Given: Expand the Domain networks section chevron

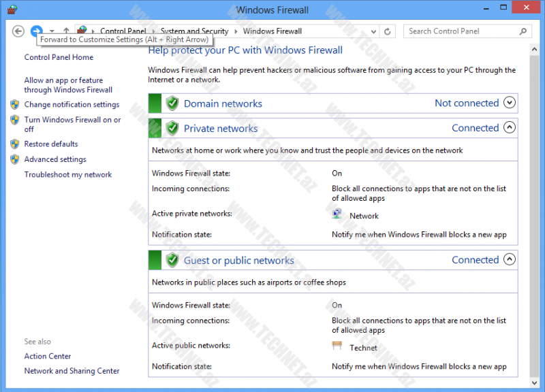Looking at the screenshot, I should pos(510,103).
